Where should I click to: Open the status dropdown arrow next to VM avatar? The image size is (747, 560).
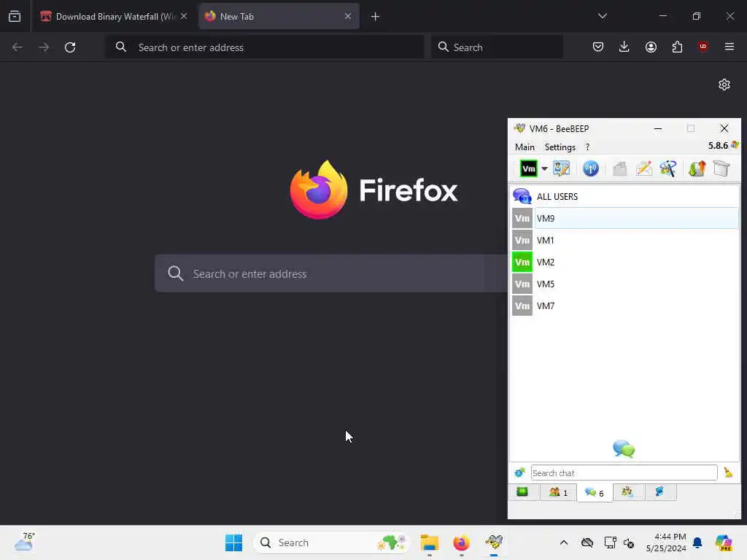(544, 168)
